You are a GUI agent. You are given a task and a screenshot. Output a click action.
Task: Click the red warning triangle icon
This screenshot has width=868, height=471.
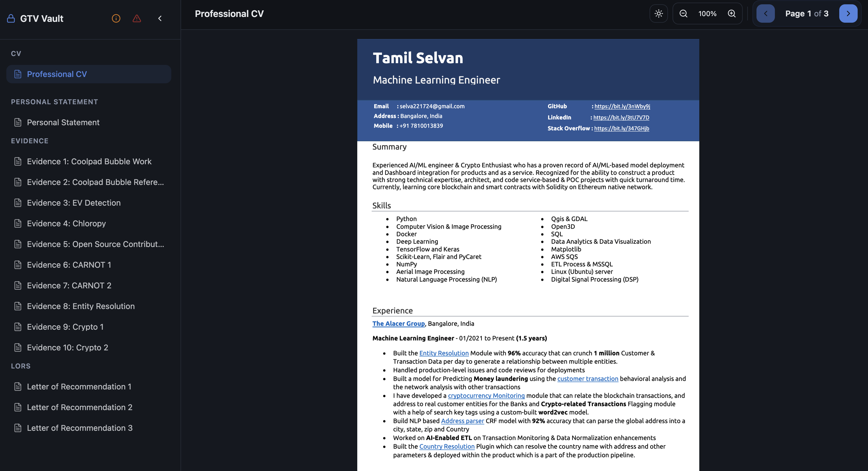tap(137, 18)
